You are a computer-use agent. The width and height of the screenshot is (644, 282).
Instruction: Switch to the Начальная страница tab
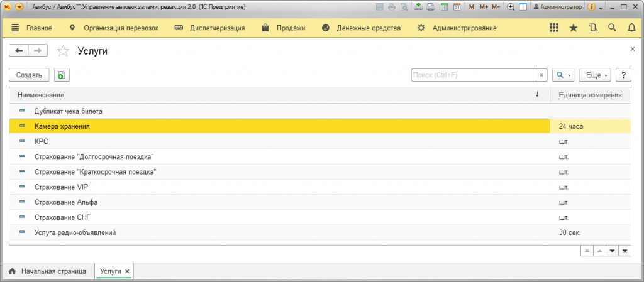[x=47, y=271]
